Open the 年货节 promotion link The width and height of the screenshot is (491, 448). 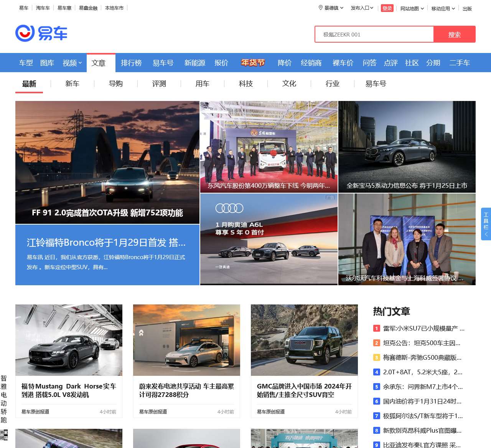click(x=253, y=63)
